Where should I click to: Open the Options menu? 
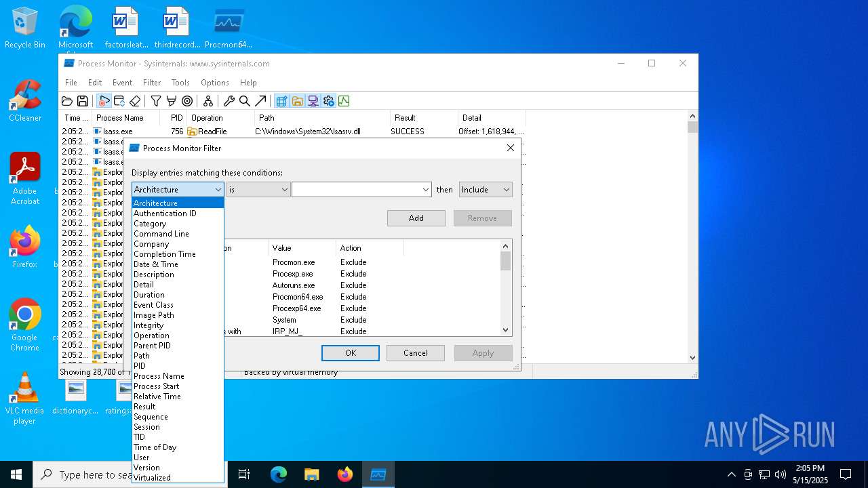(x=215, y=83)
